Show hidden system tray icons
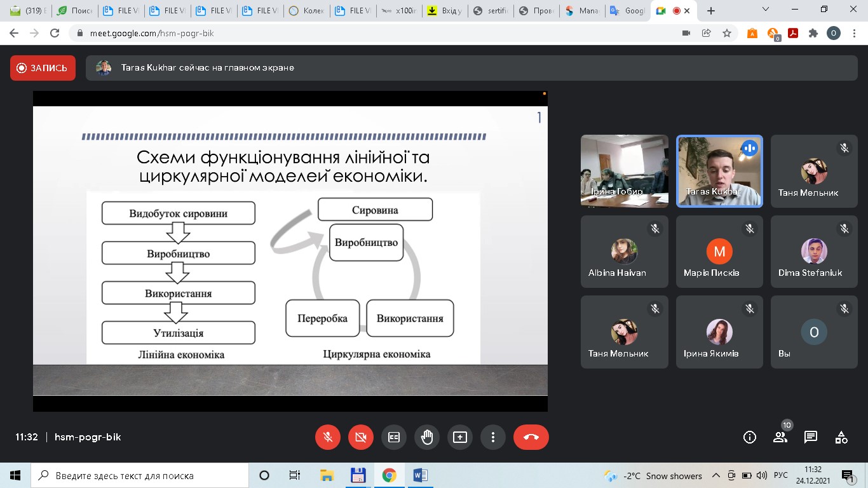868x488 pixels. (716, 475)
